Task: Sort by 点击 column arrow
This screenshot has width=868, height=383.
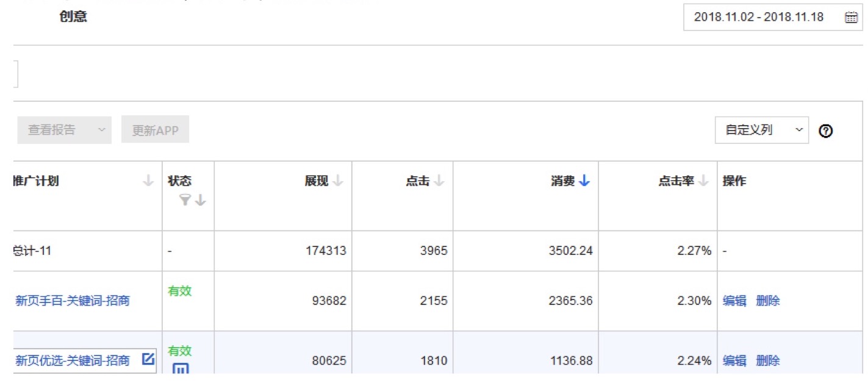Action: point(439,181)
